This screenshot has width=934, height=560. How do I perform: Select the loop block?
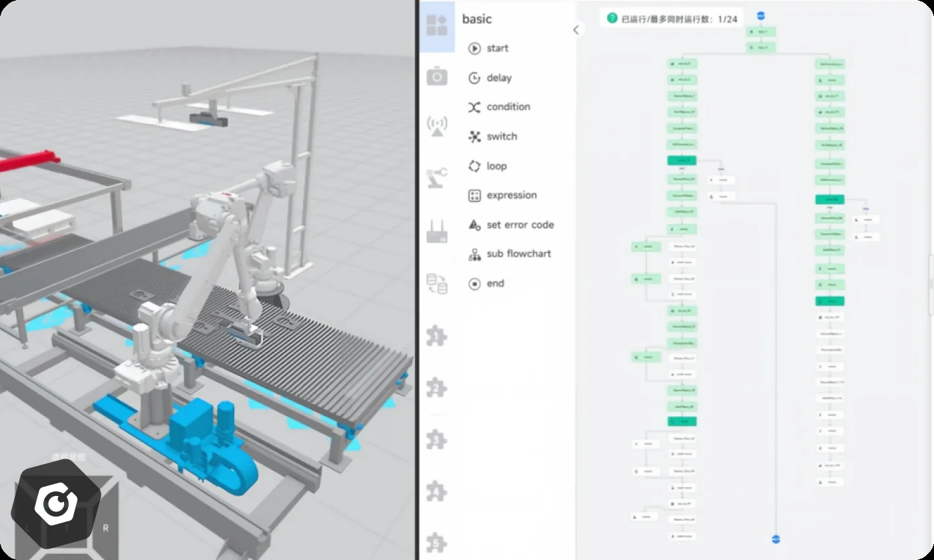488,166
